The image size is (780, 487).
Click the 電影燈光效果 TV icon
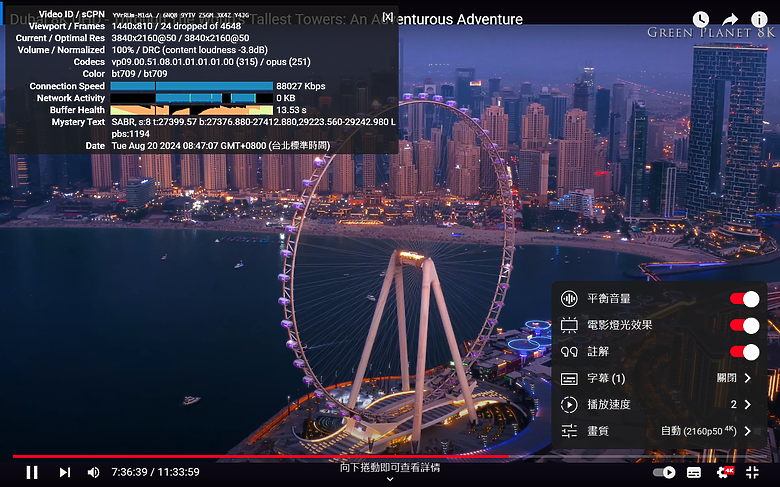point(569,325)
